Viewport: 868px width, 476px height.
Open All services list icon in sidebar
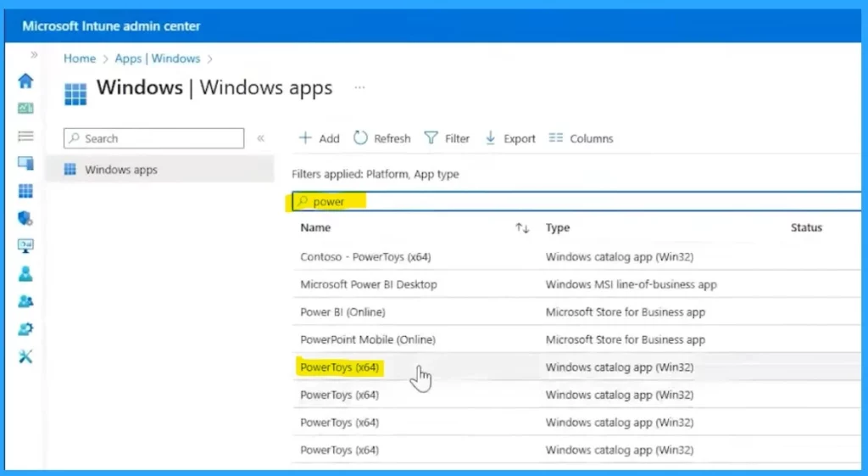tap(25, 136)
